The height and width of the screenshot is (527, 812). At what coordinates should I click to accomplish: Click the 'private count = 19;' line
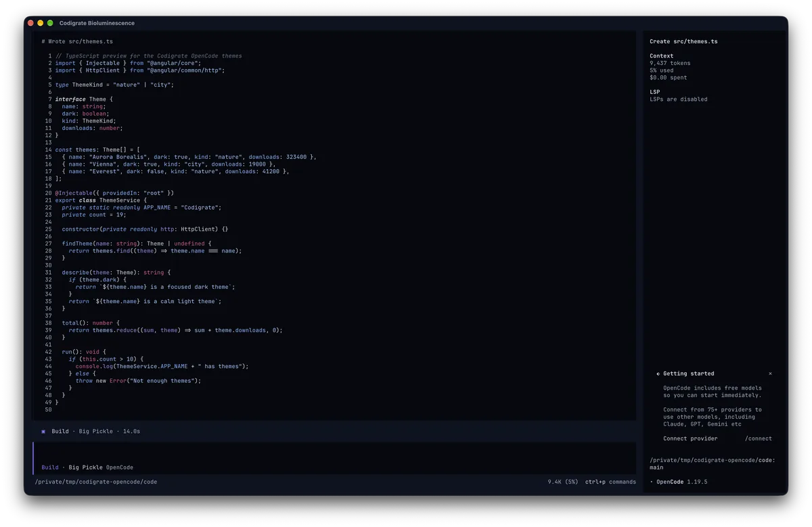pos(94,214)
